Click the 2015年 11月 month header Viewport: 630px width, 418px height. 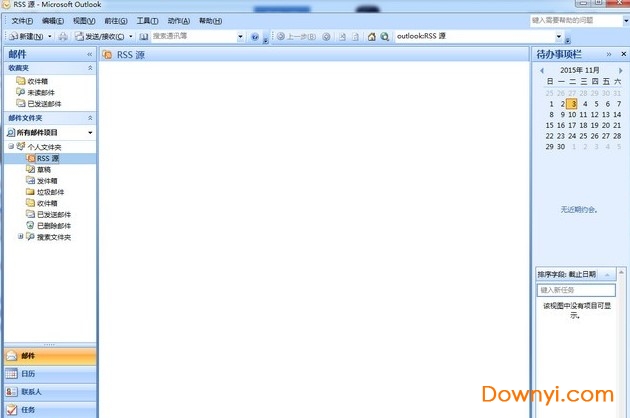[x=580, y=70]
